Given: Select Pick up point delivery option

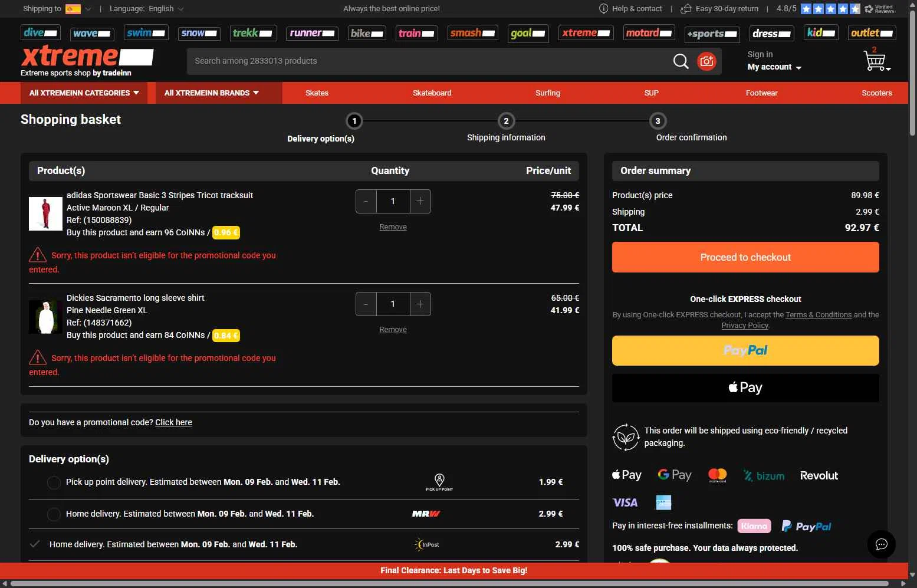Looking at the screenshot, I should click(x=54, y=482).
